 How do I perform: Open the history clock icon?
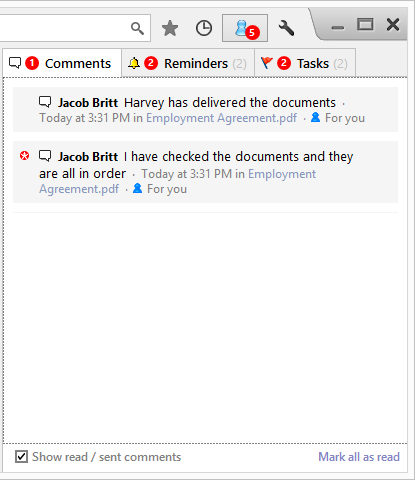(x=204, y=28)
